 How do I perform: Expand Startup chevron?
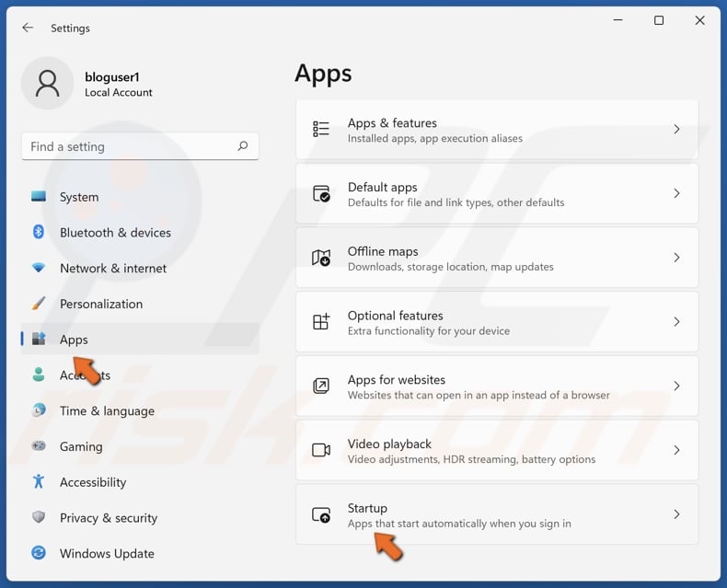[x=676, y=514]
